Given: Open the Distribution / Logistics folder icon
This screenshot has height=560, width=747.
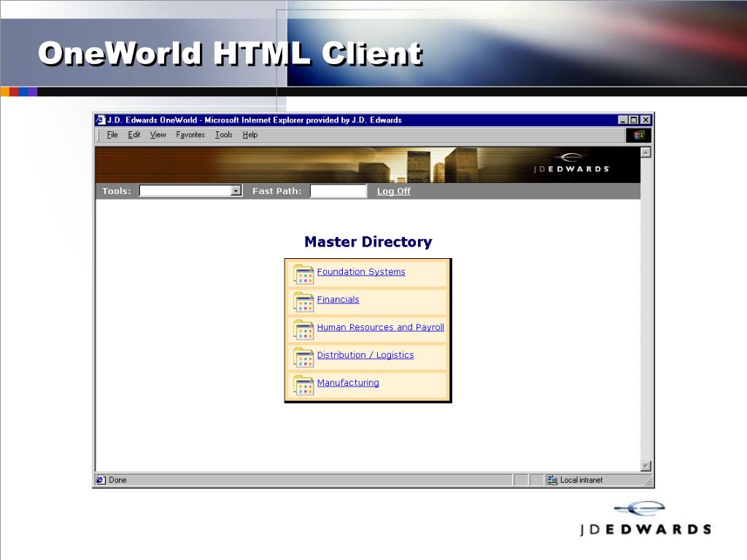Looking at the screenshot, I should tap(303, 357).
